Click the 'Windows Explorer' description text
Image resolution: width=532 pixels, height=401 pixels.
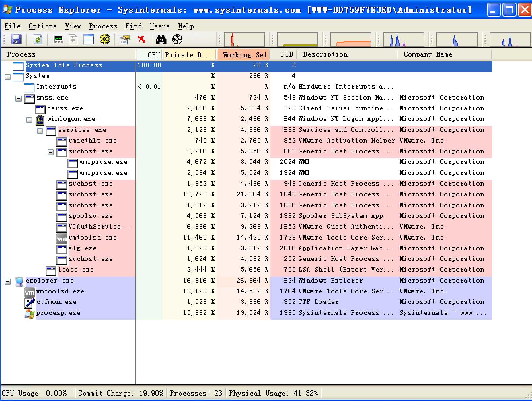[x=331, y=281]
